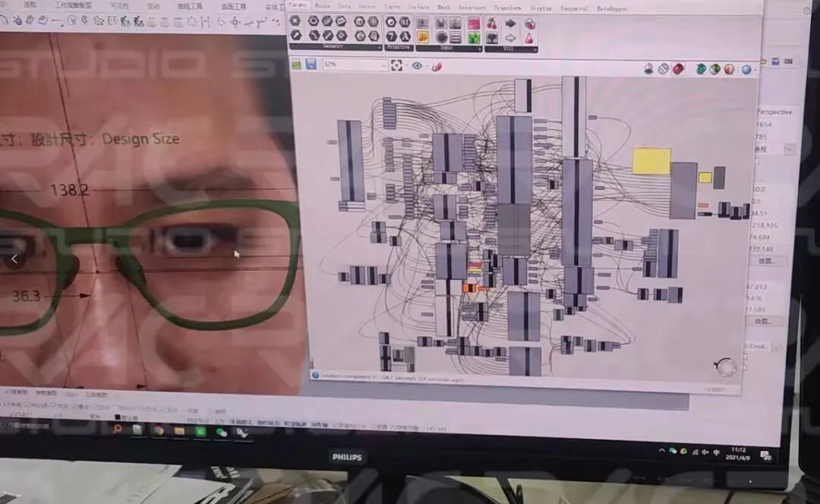This screenshot has width=820, height=504.
Task: Click the large yellow panel on canvas
Action: [651, 161]
